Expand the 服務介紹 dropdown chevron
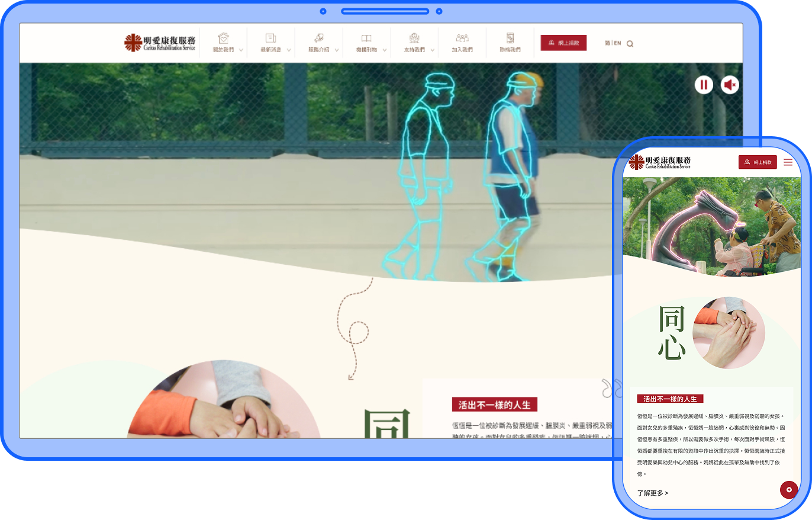This screenshot has height=520, width=812. click(337, 50)
